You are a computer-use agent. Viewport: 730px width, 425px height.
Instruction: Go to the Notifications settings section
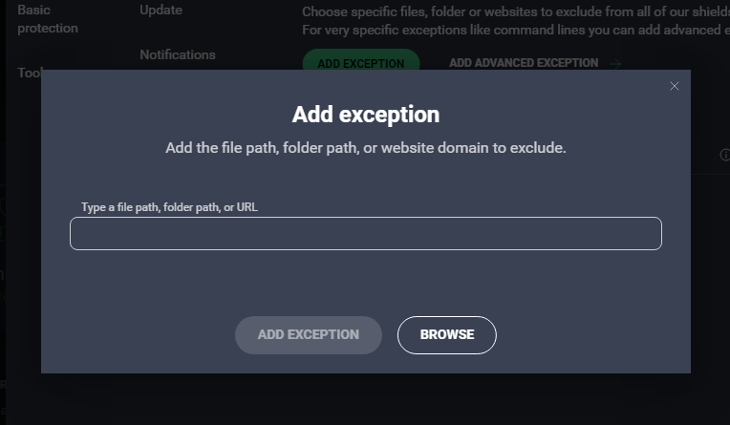pyautogui.click(x=177, y=54)
